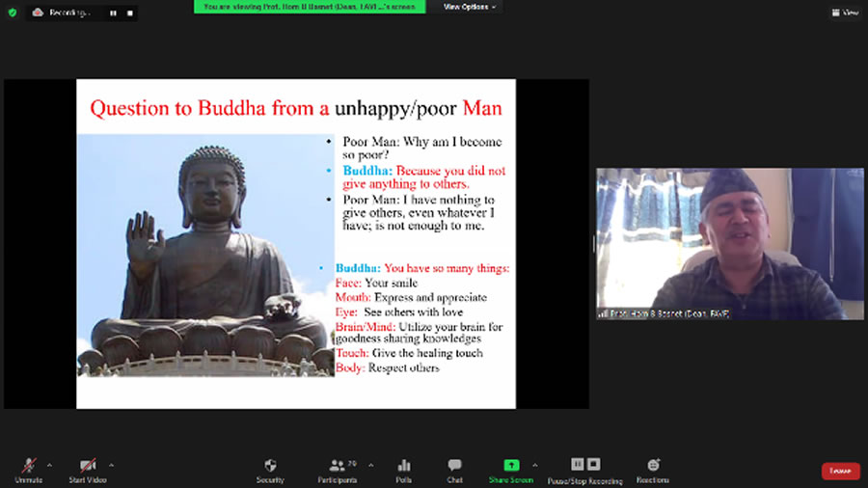Click the red Leave button
Viewport: 868px width, 488px height.
840,471
